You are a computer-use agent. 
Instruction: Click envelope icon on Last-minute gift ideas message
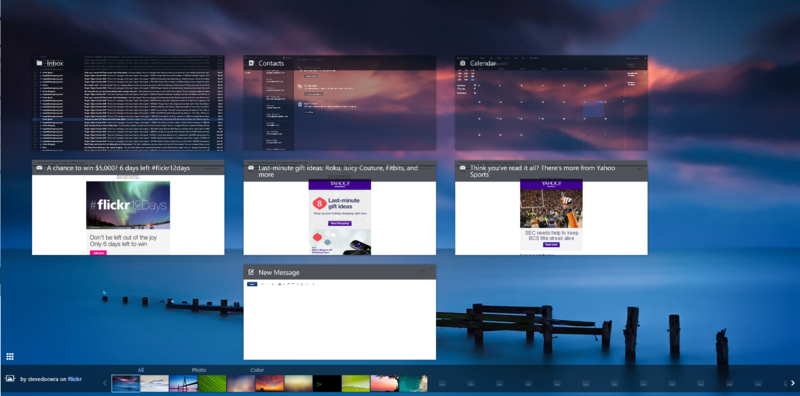251,167
